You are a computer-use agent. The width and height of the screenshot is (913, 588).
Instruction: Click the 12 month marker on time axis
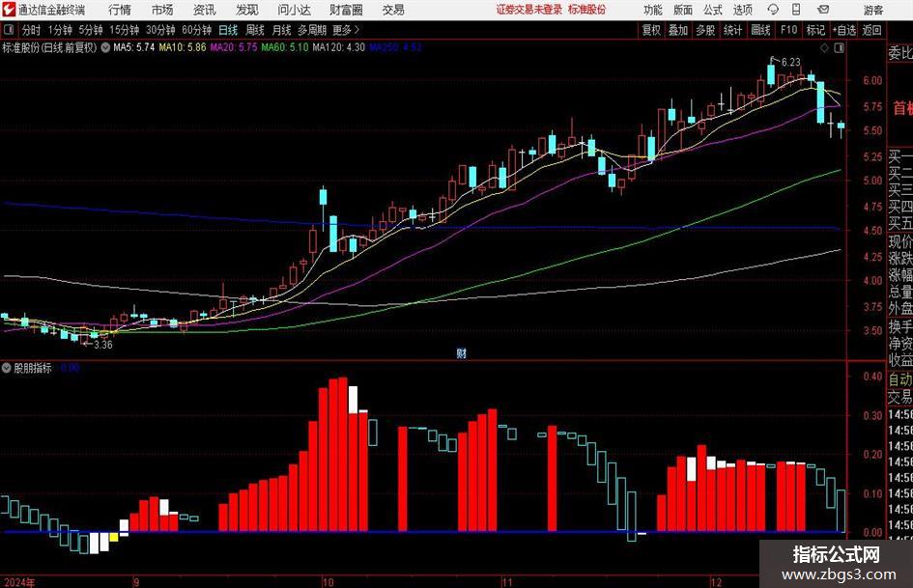716,582
